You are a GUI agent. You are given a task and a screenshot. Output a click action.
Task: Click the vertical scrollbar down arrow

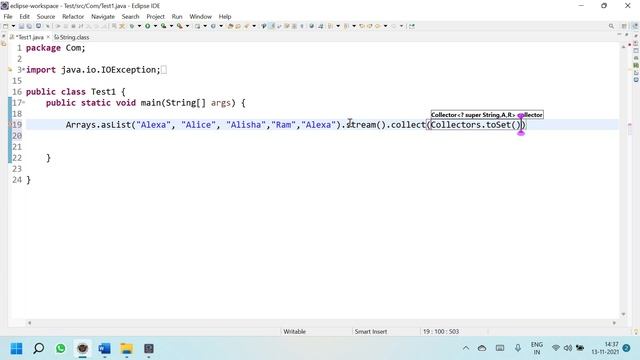[623, 314]
